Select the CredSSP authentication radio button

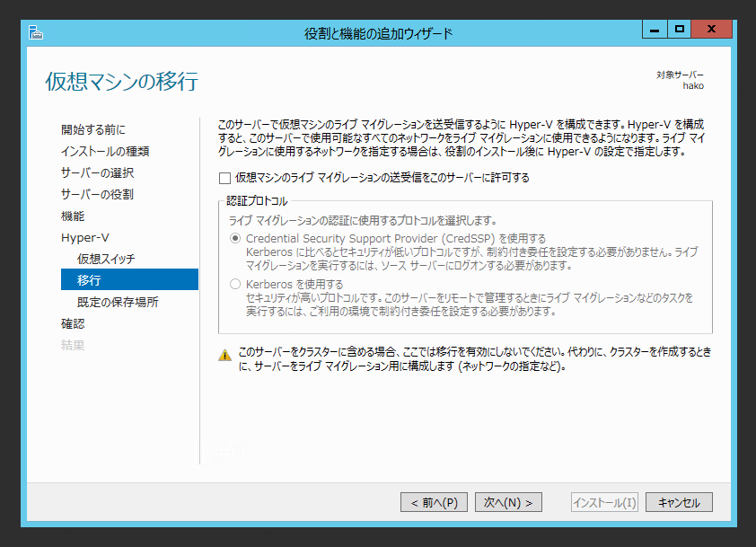pos(235,238)
